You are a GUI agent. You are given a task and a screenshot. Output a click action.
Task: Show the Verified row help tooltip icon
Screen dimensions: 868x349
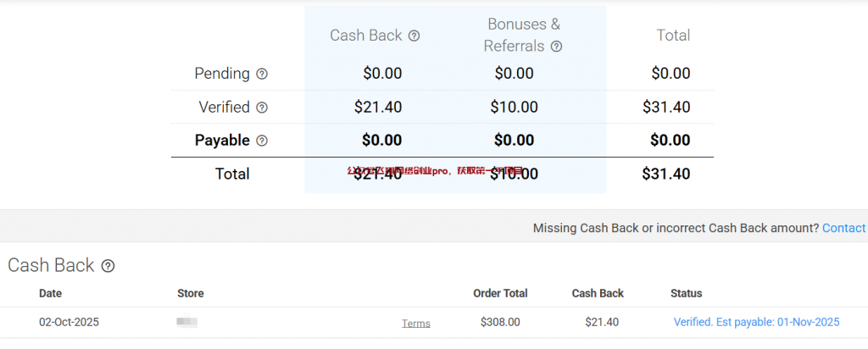[262, 108]
